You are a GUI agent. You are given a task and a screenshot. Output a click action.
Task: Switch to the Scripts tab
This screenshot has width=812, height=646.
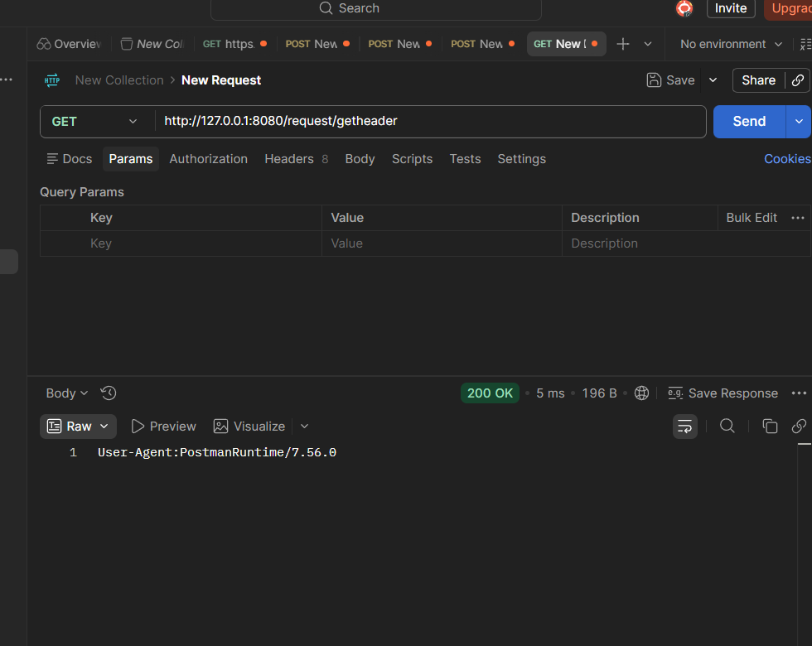coord(413,159)
